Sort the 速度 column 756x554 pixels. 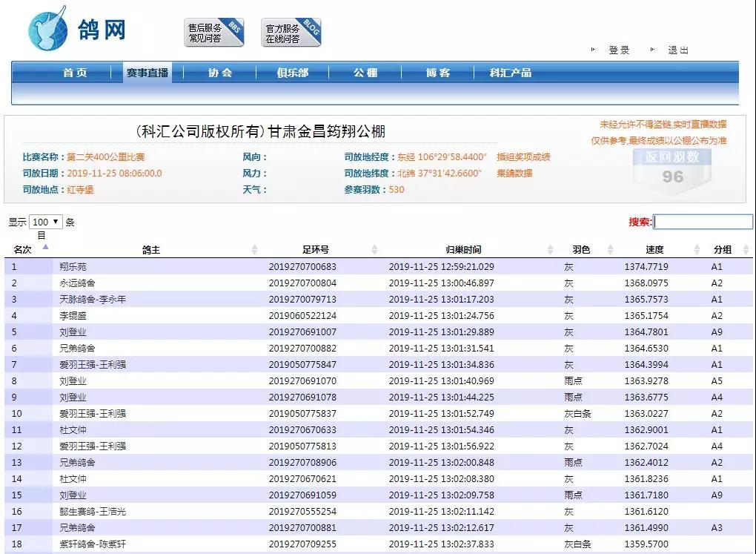tap(697, 249)
